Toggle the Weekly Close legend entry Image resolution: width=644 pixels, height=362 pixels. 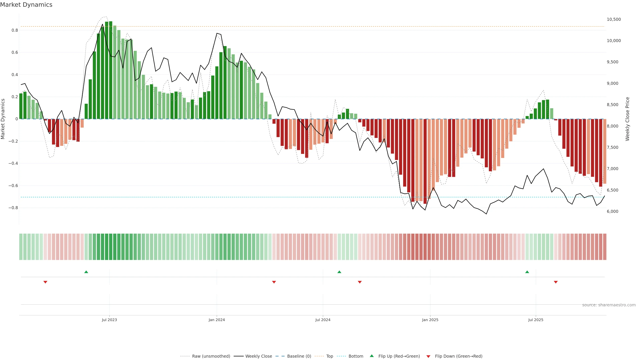click(x=258, y=356)
